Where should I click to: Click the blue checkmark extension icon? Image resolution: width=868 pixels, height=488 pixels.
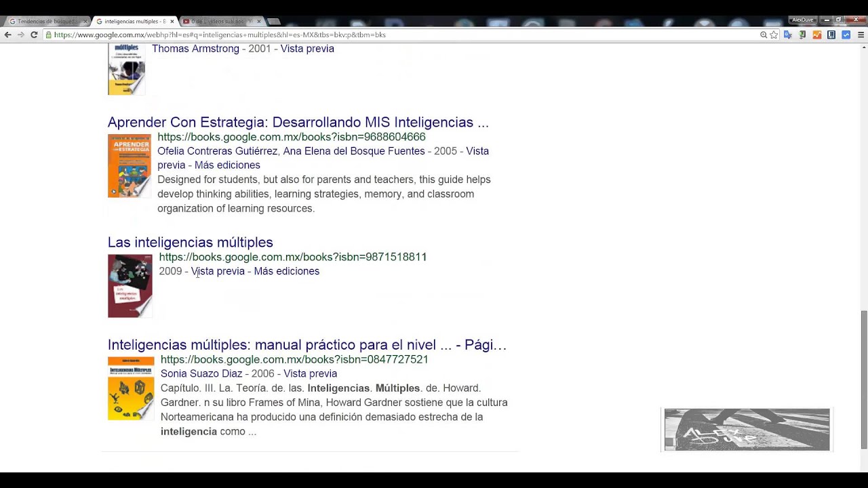[846, 35]
